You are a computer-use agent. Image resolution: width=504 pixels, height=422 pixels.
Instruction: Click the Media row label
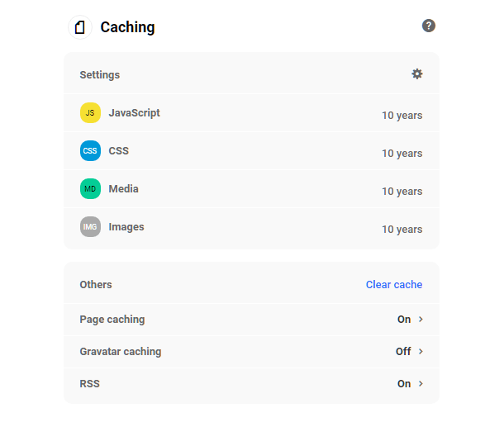(123, 189)
